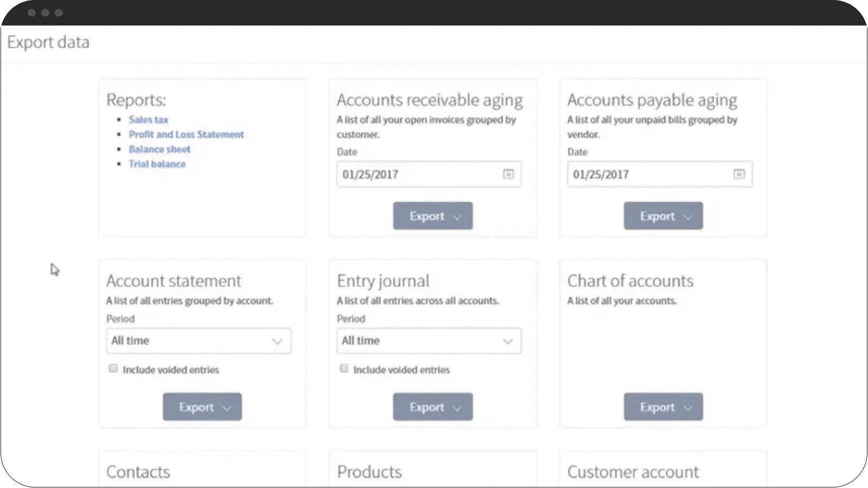Export the Chart of accounts
Screen dimensions: 868x488
(663, 407)
